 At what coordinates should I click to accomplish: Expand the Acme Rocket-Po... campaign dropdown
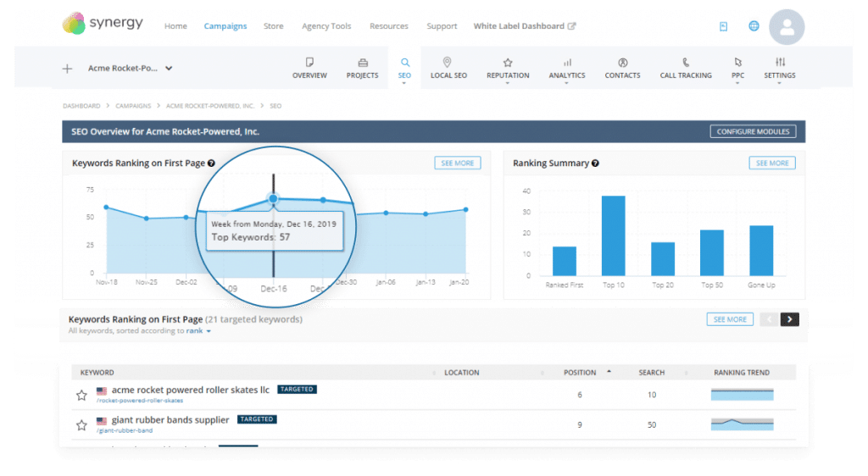169,69
